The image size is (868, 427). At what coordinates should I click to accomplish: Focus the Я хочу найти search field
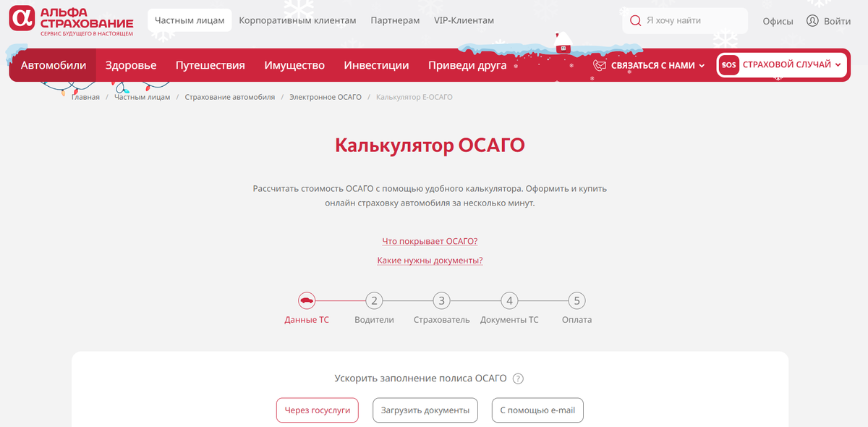tap(685, 21)
